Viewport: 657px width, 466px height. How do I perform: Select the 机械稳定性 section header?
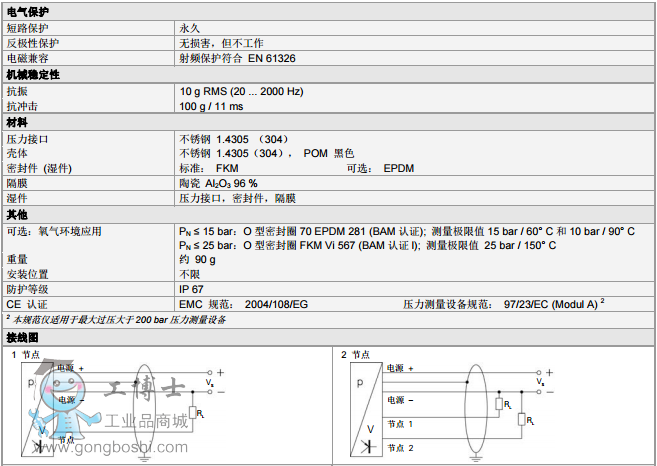click(32, 74)
